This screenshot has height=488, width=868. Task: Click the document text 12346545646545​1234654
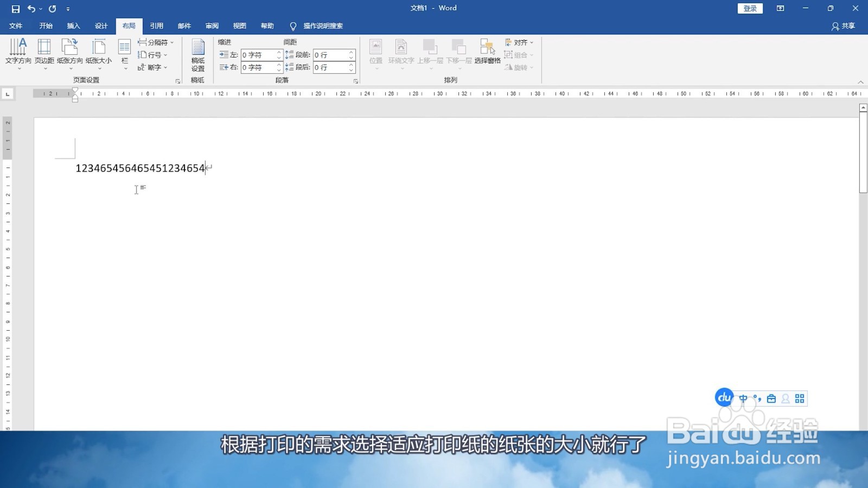[x=140, y=168]
